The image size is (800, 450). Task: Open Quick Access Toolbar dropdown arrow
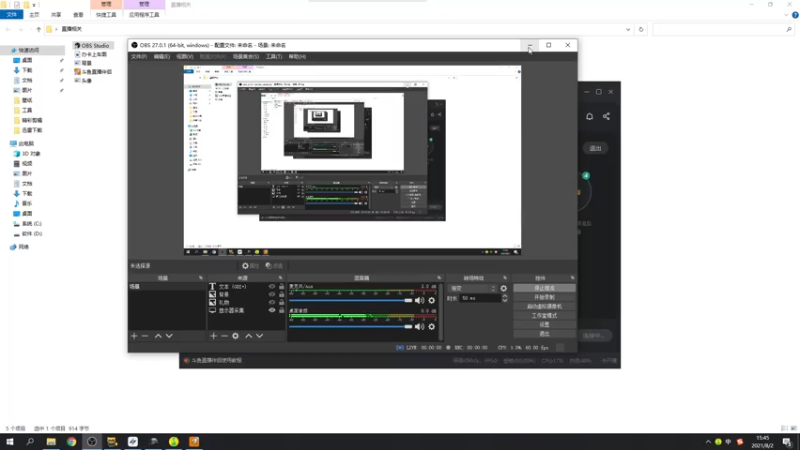pos(34,5)
